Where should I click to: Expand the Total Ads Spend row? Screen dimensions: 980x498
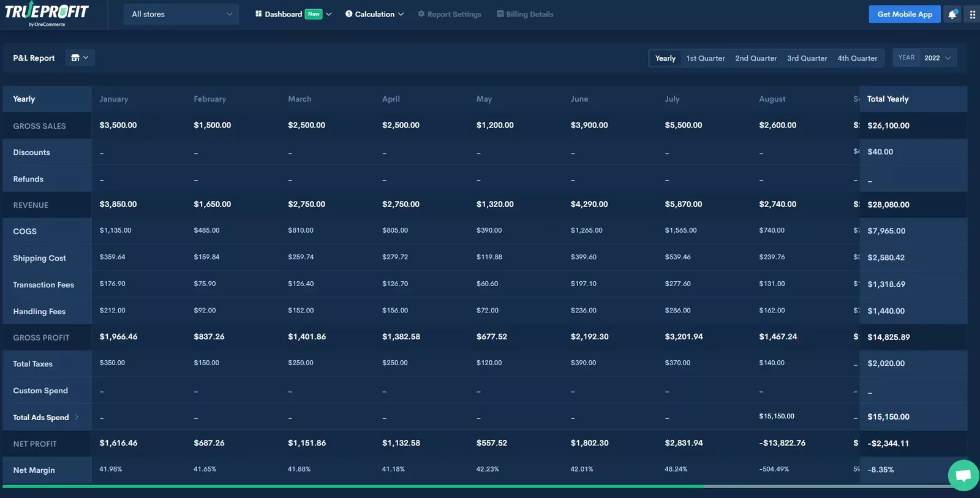click(77, 417)
